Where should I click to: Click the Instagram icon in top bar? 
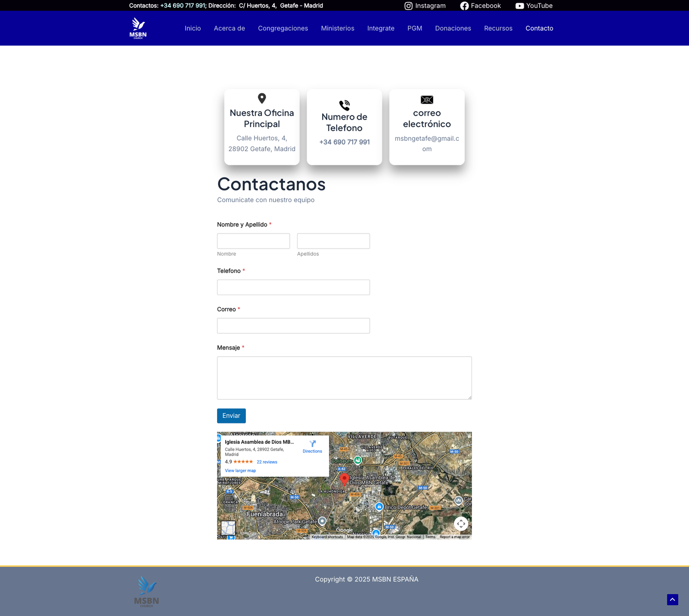(408, 6)
